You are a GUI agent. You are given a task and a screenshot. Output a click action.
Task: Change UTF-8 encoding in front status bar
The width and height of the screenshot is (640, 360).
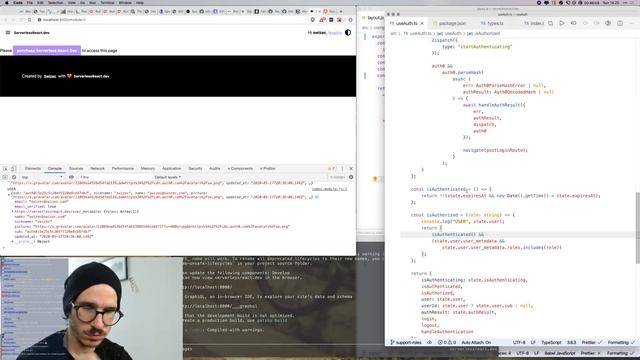coord(519,343)
